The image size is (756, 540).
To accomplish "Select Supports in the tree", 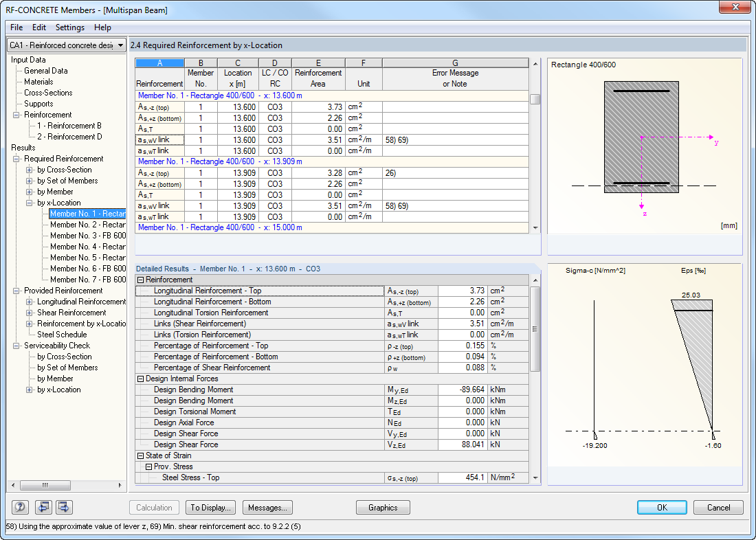I will [x=38, y=104].
